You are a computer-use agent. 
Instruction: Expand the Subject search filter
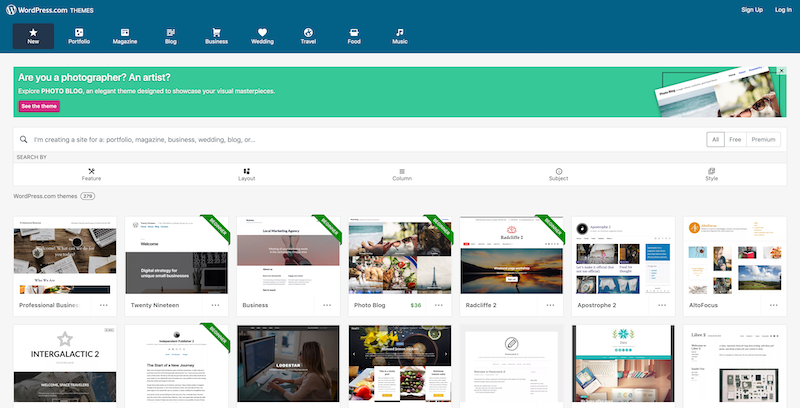point(558,174)
